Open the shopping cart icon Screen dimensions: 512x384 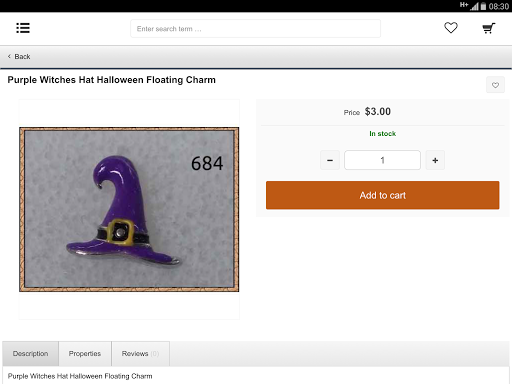pos(489,28)
